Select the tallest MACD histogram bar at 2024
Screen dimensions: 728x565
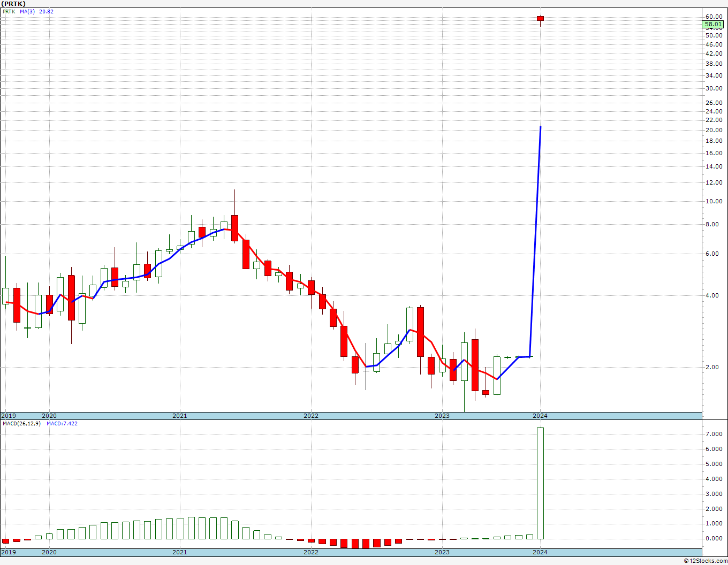coord(540,483)
